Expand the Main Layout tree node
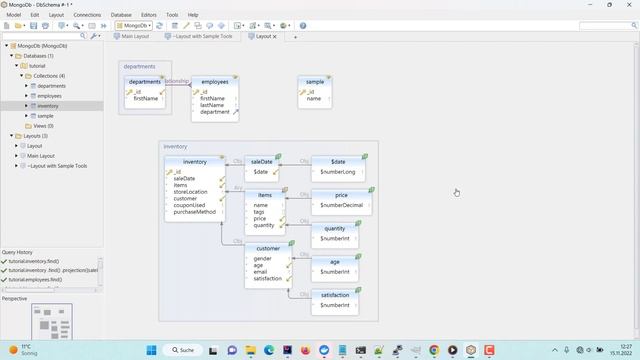Screen dimensions: 640x360 pos(17,156)
